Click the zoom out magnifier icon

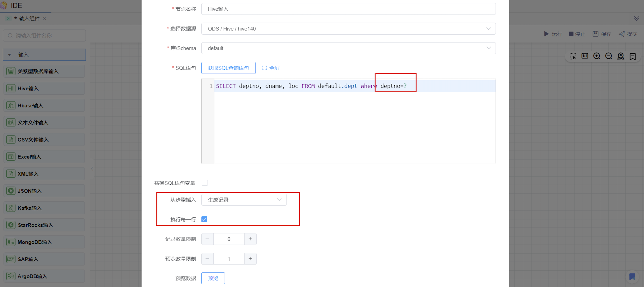coord(609,56)
